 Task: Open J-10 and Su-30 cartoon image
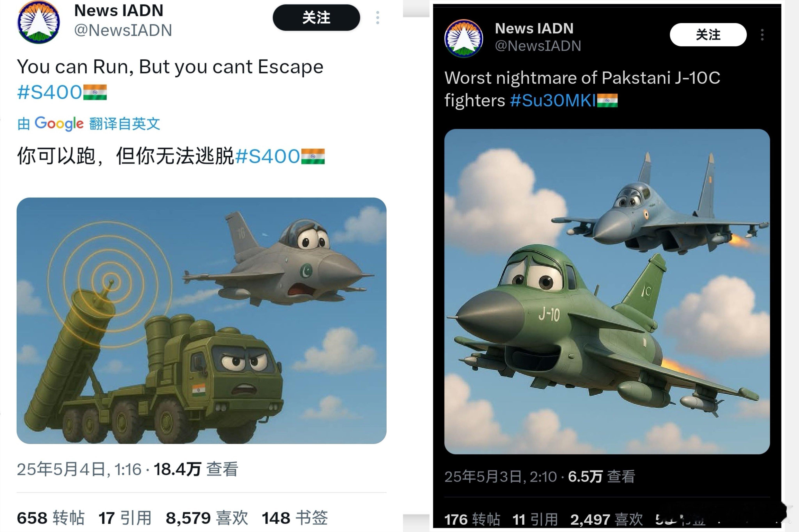607,292
